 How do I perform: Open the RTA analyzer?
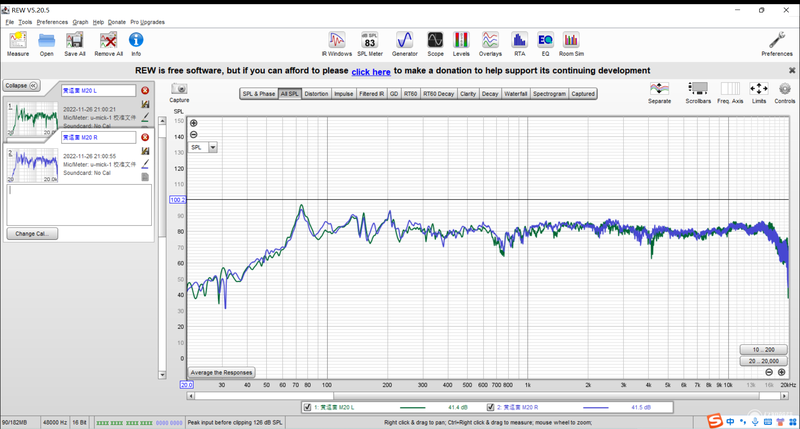[x=519, y=43]
